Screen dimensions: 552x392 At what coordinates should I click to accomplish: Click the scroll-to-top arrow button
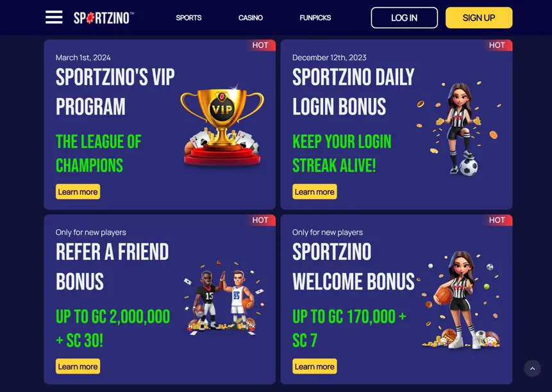click(x=532, y=368)
